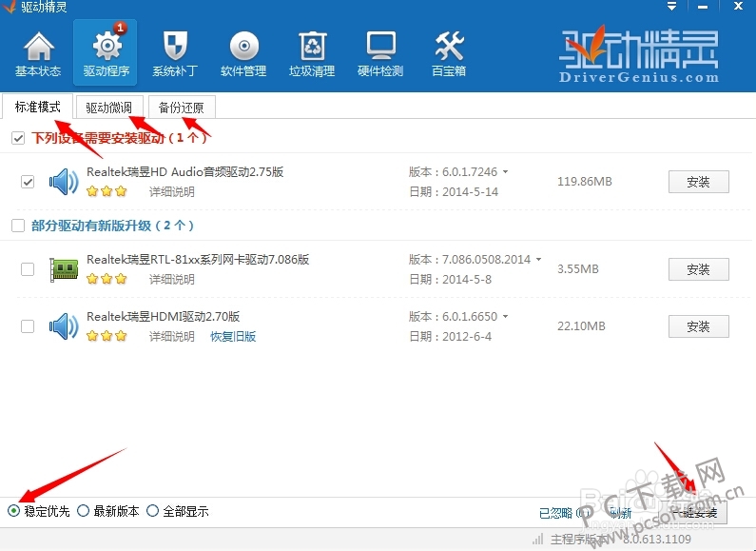Click the star rating of HDMI driver
The image size is (756, 551).
click(107, 336)
